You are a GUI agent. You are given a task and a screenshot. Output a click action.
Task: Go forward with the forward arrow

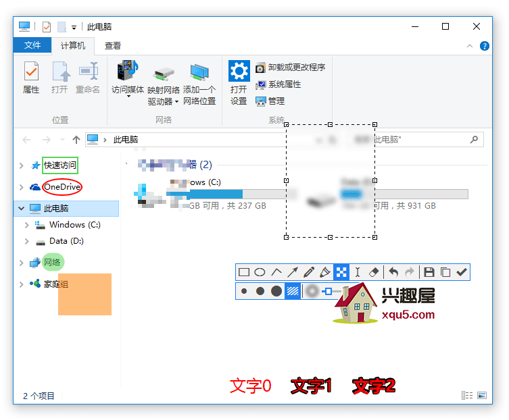(x=47, y=140)
